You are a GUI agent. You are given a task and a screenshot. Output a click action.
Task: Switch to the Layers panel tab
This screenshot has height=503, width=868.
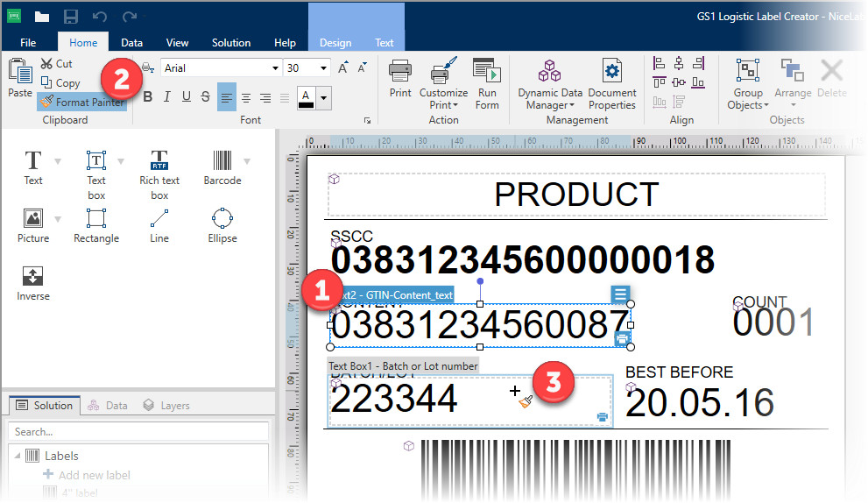pos(166,406)
